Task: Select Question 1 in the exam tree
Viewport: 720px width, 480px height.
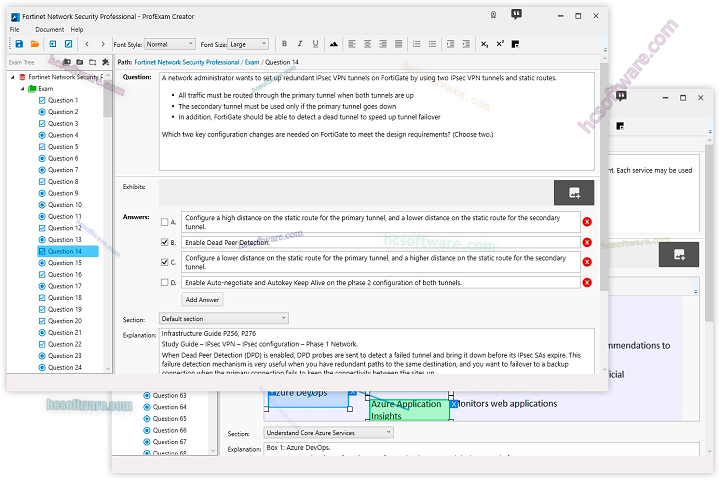Action: pos(63,100)
